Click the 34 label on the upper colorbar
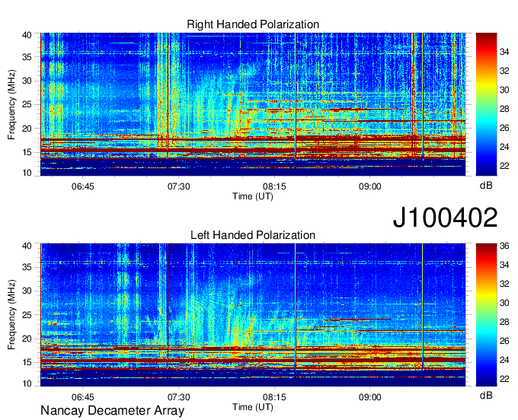The width and height of the screenshot is (518, 420). 504,52
